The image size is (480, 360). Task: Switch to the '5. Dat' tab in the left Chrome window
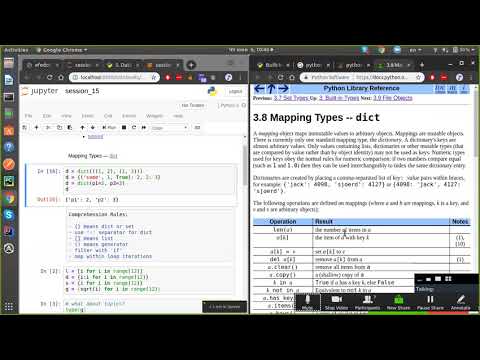coord(123,65)
